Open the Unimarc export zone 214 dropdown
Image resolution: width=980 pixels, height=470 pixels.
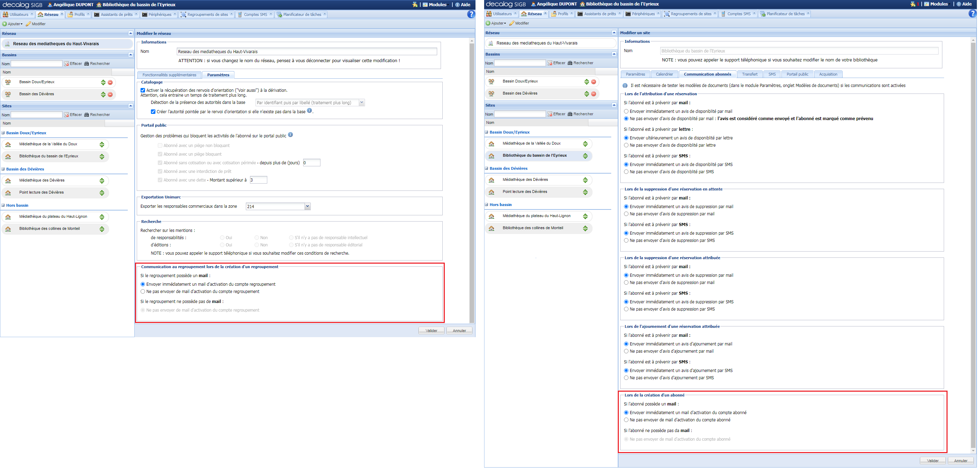tap(307, 206)
